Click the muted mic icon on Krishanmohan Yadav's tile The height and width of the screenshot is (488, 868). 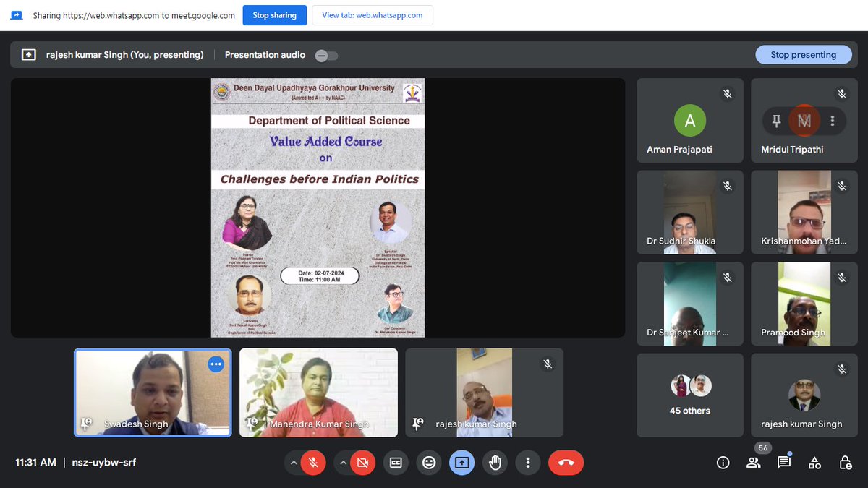point(842,186)
